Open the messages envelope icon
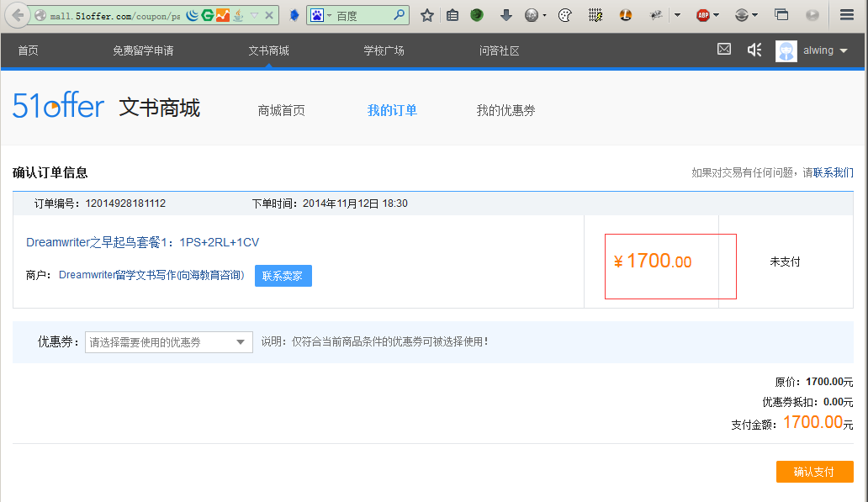Screen dimensions: 868x502 (724, 50)
